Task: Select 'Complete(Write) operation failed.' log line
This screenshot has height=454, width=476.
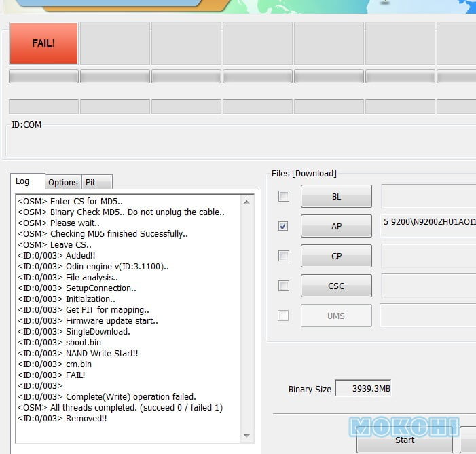Action: (x=107, y=396)
